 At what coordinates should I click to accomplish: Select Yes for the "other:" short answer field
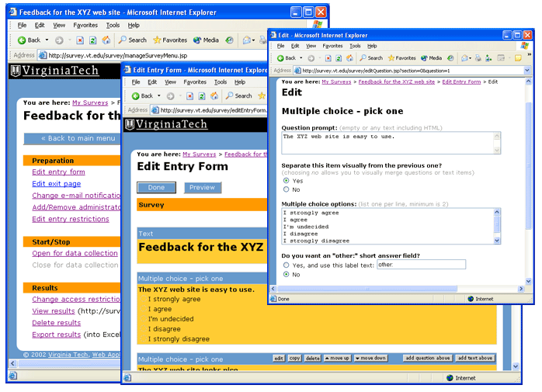(287, 265)
